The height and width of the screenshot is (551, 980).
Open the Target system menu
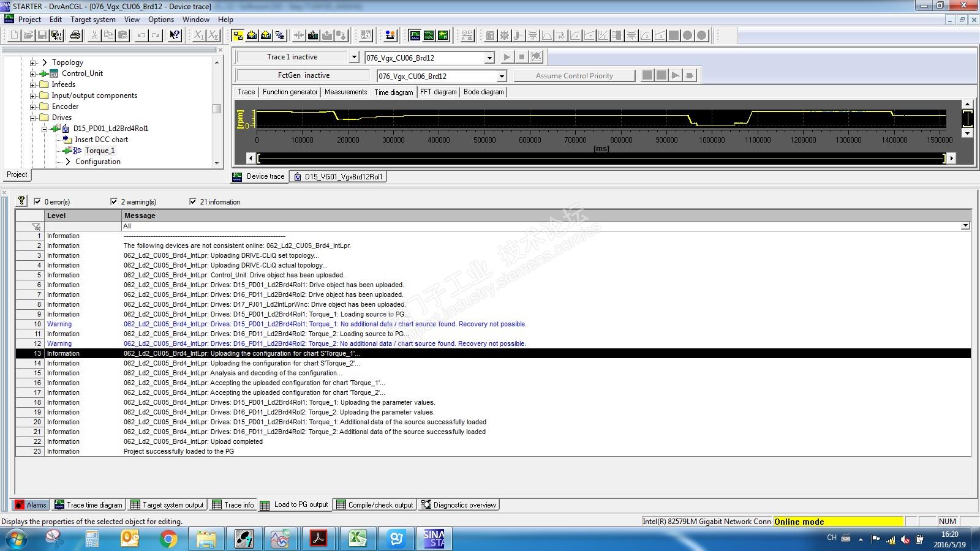[x=93, y=19]
